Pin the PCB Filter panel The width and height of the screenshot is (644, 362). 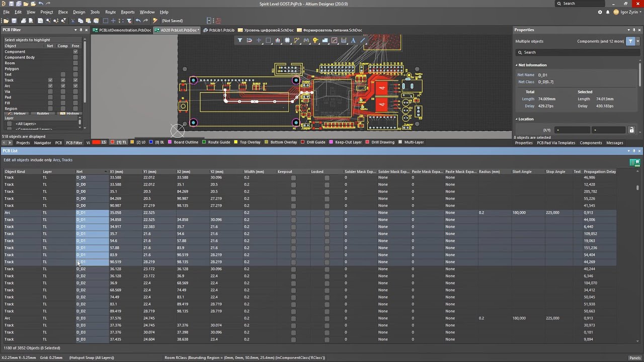[81, 30]
